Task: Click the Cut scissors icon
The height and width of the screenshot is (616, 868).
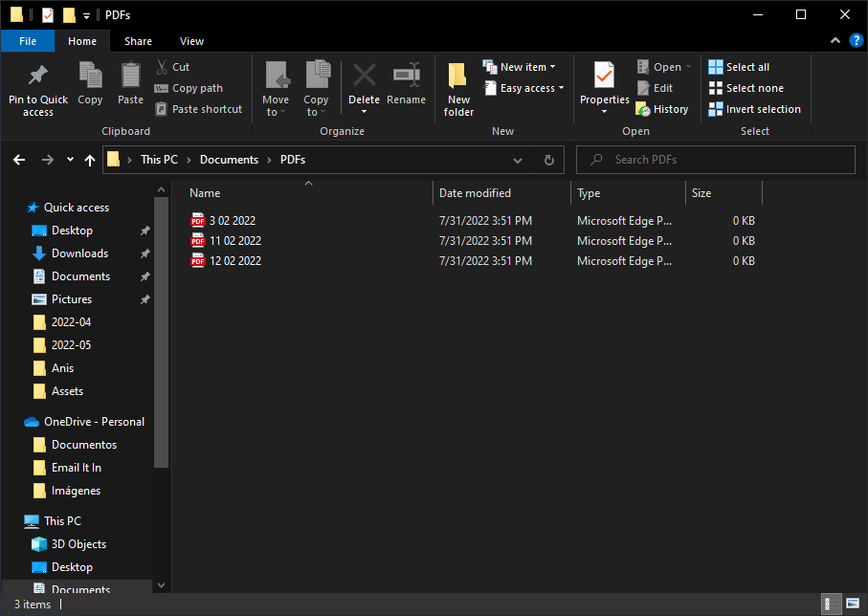Action: pyautogui.click(x=162, y=67)
